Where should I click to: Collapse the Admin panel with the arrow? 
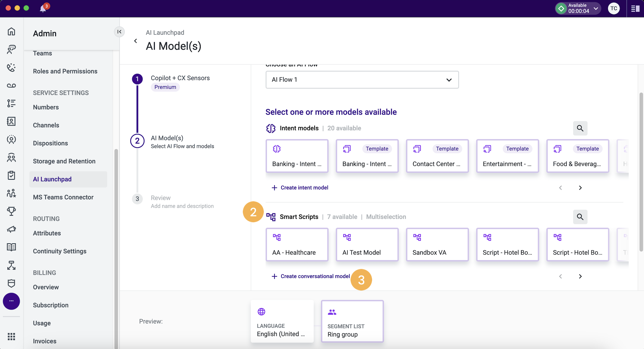120,32
